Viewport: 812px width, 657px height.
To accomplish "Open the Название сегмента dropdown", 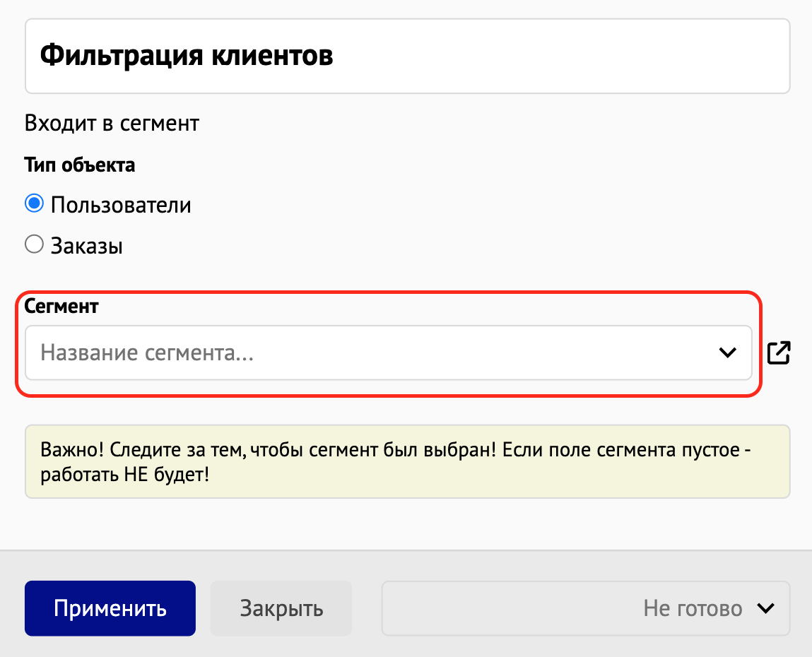I will click(x=389, y=353).
